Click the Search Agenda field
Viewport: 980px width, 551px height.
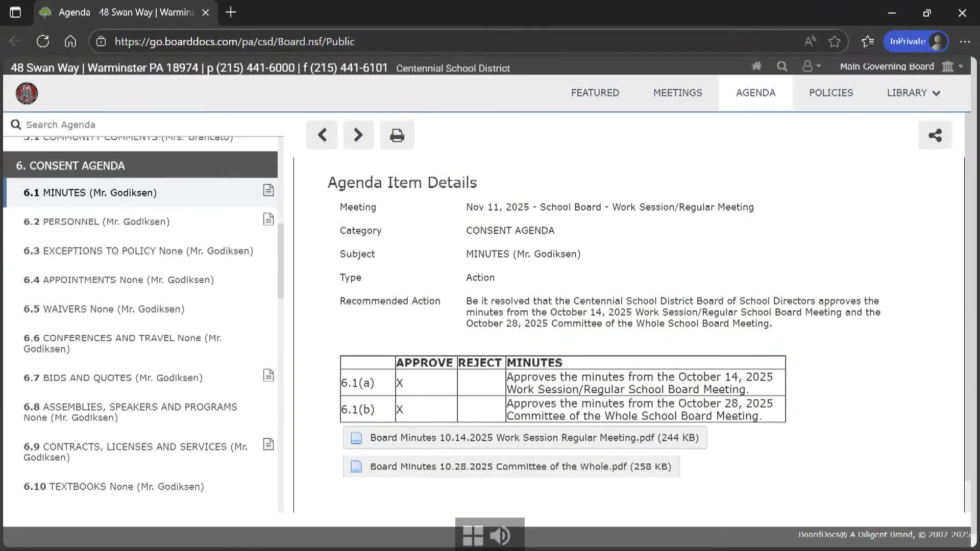coord(143,124)
